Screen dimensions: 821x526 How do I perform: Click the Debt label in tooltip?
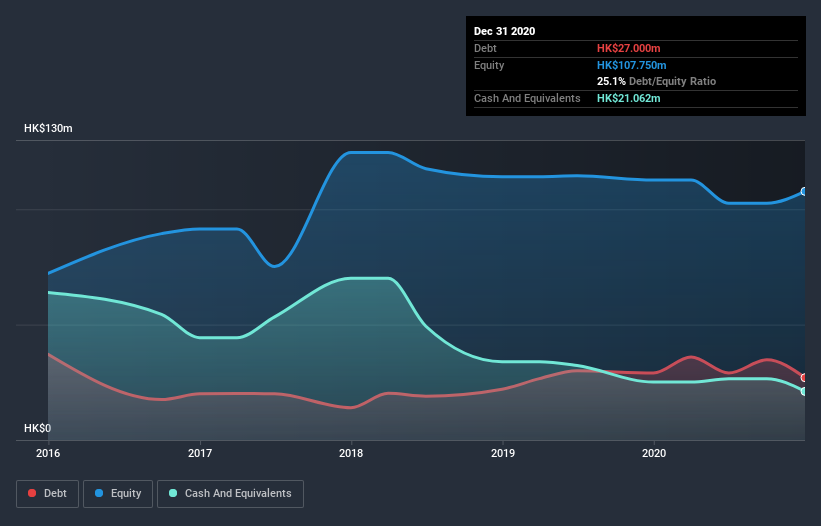[485, 48]
